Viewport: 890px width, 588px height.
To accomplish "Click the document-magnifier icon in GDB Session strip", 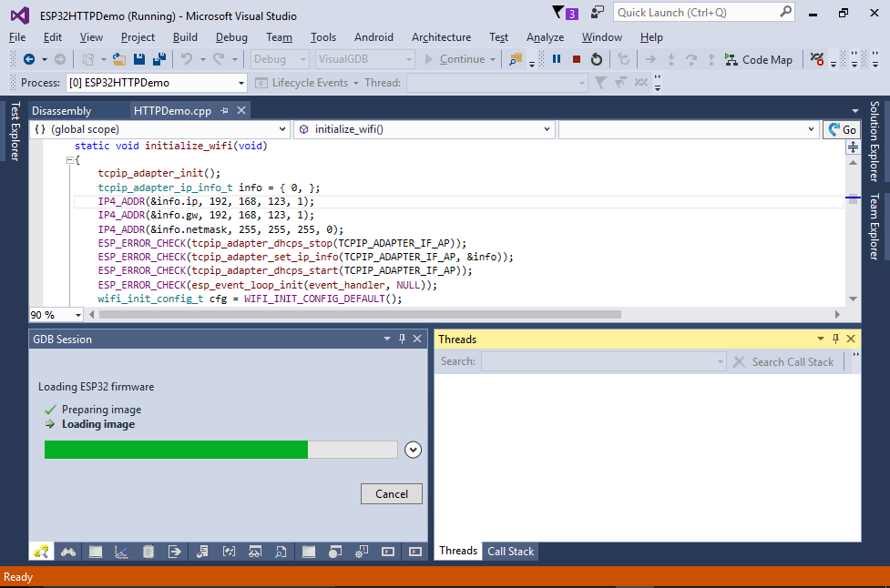I will pyautogui.click(x=281, y=552).
